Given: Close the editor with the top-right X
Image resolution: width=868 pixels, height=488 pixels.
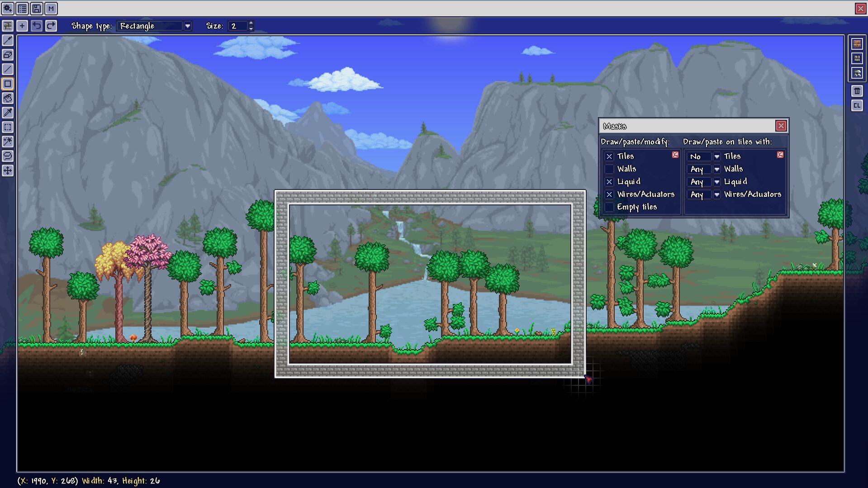Looking at the screenshot, I should 860,9.
